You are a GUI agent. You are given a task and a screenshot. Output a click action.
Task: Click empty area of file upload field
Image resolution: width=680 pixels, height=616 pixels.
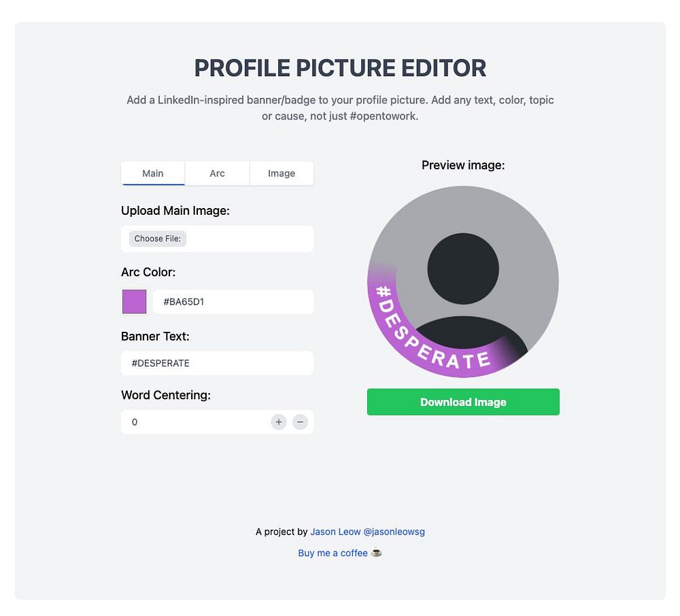pos(252,239)
